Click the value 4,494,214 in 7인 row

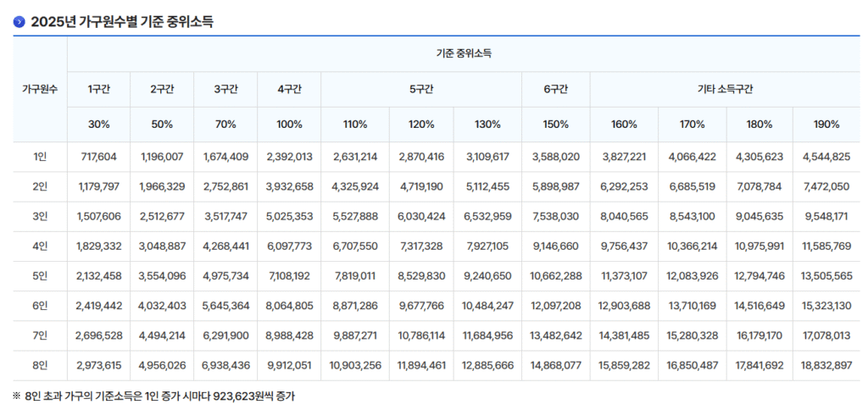coord(162,335)
